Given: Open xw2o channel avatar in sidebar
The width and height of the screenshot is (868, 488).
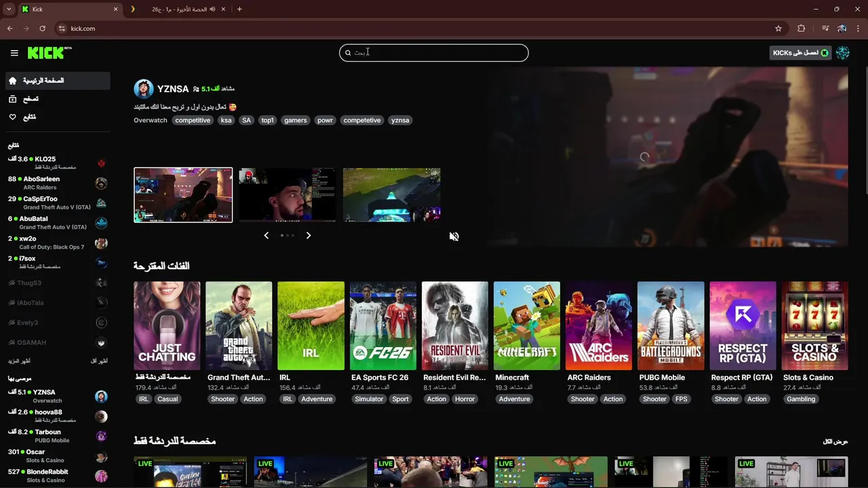Looking at the screenshot, I should pyautogui.click(x=101, y=243).
